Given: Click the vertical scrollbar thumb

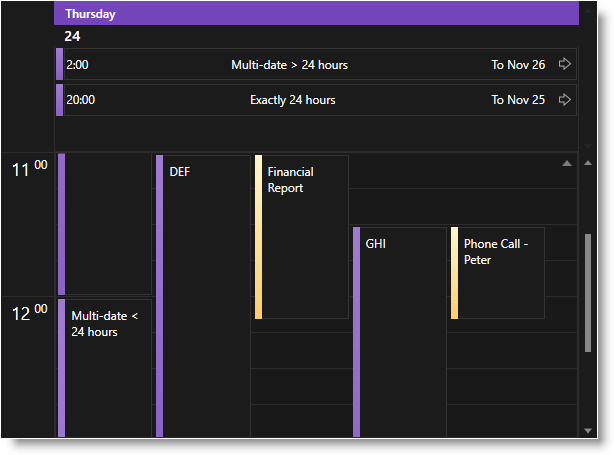Looking at the screenshot, I should click(x=588, y=292).
